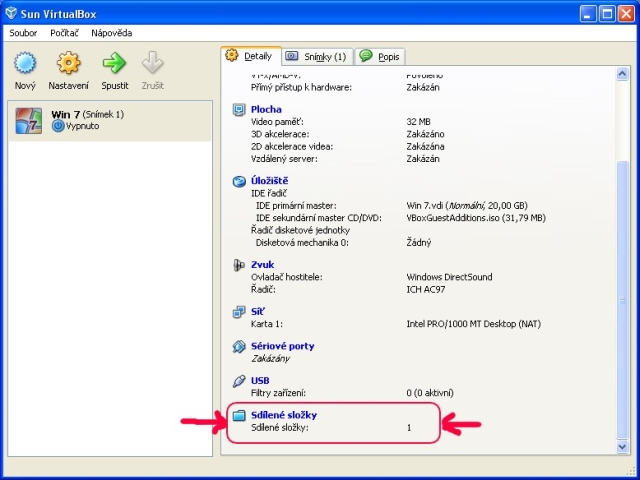
Task: Open the Síť section link
Action: tap(258, 312)
